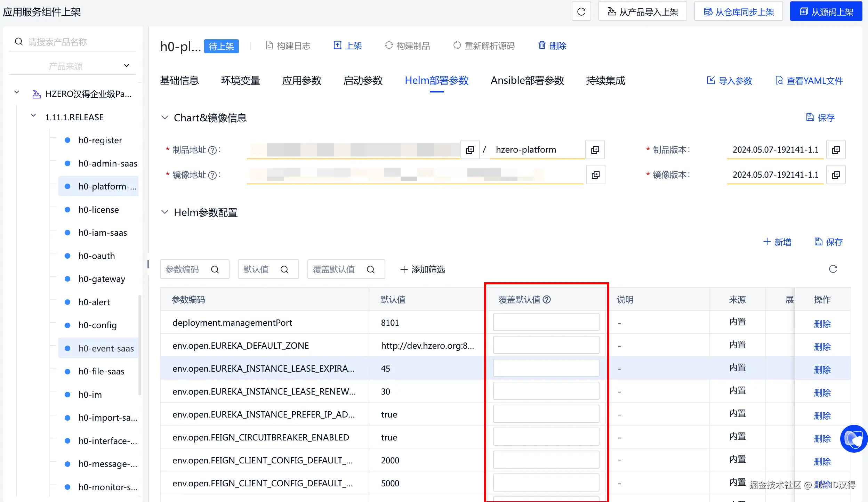
Task: Click the refresh icon in top header
Action: [581, 12]
